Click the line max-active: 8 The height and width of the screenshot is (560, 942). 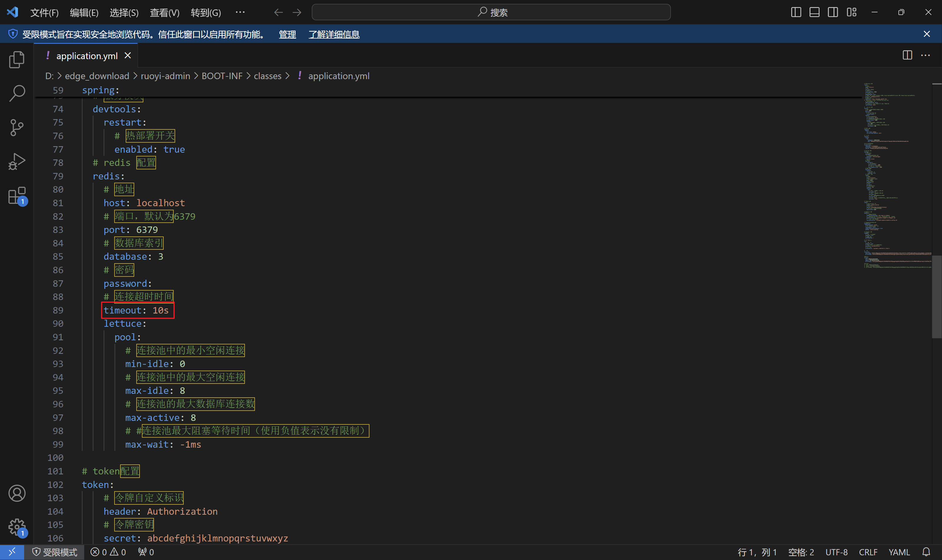tap(160, 418)
